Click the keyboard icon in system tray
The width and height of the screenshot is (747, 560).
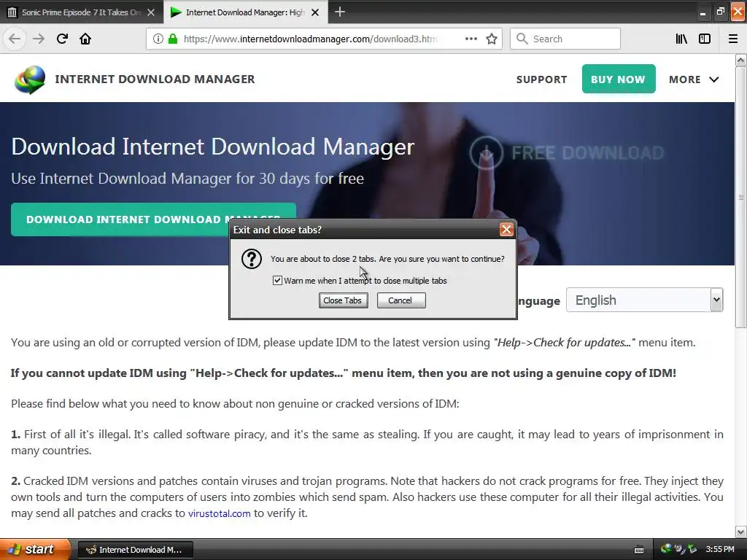coord(639,550)
